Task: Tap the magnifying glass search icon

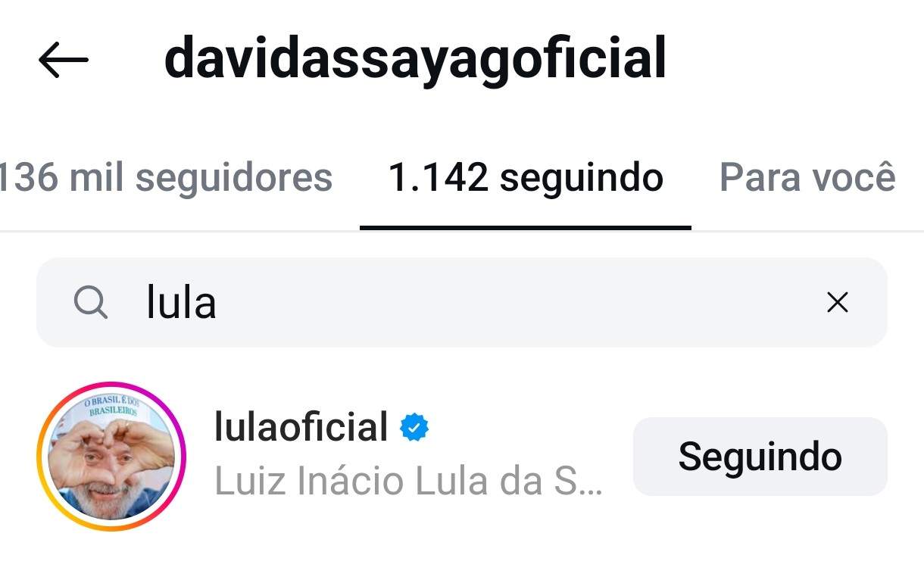Action: coord(91,303)
